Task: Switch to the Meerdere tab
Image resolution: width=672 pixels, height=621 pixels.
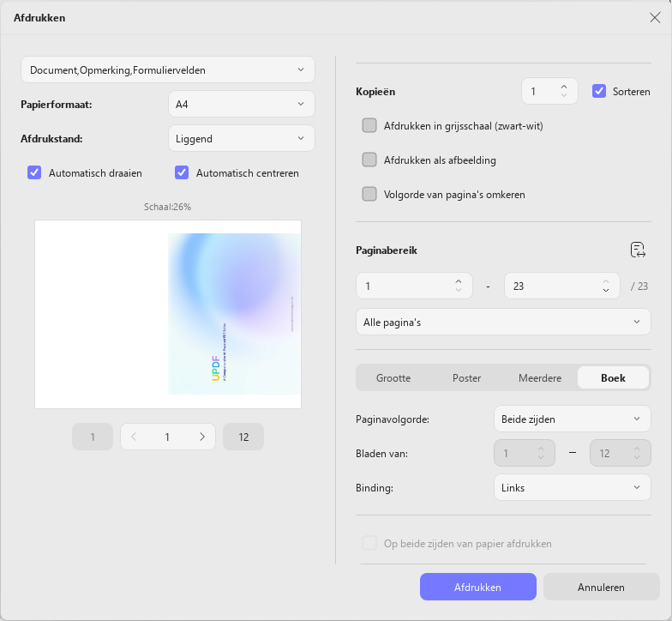Action: coord(540,377)
